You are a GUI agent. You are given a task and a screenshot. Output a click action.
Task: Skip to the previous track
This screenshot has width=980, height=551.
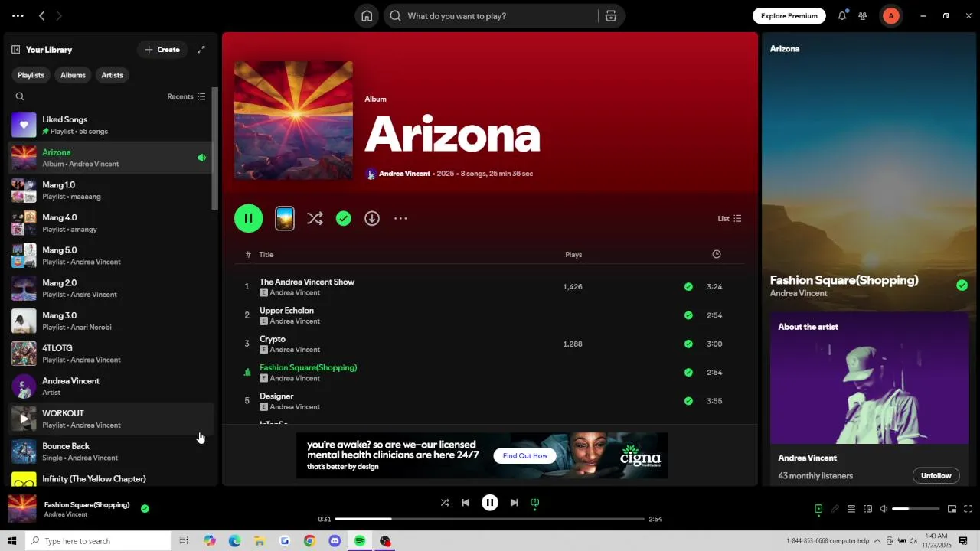click(x=465, y=503)
